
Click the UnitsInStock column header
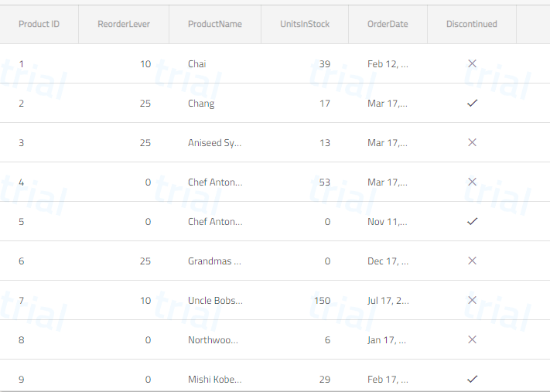(305, 24)
